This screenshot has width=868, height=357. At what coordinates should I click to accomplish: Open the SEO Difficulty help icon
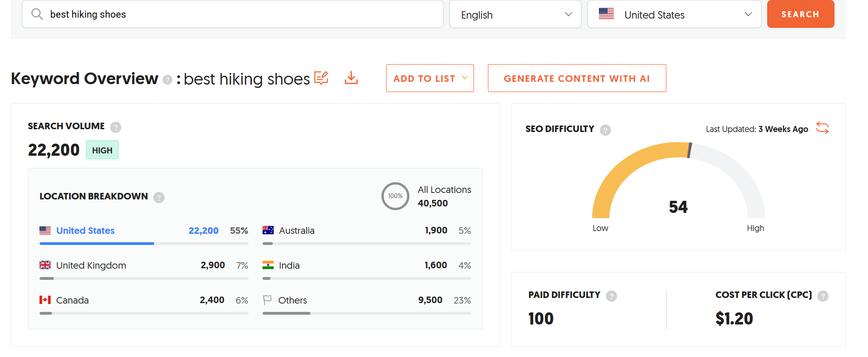pyautogui.click(x=605, y=130)
